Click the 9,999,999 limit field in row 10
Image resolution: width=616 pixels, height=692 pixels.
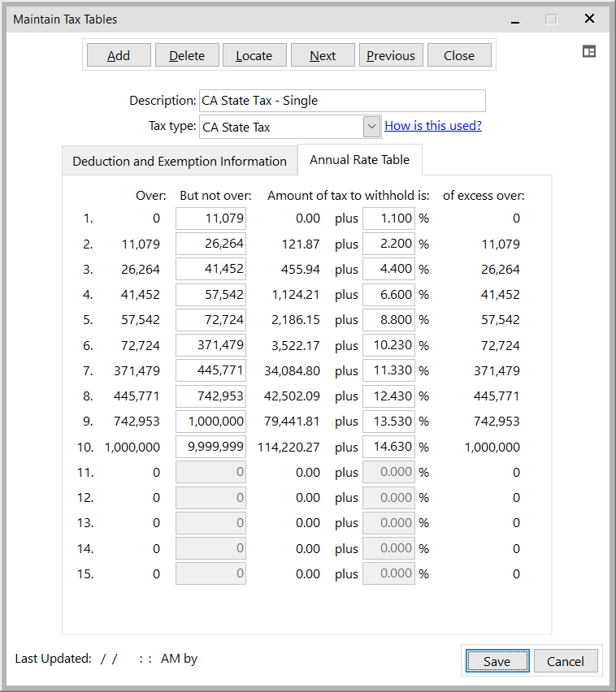[210, 447]
